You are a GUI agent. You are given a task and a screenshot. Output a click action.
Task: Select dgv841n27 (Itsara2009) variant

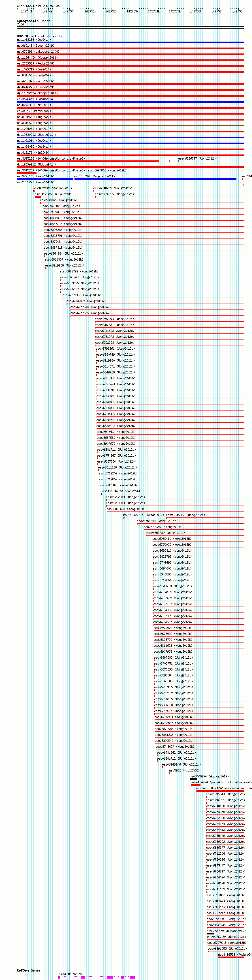coord(35,87)
